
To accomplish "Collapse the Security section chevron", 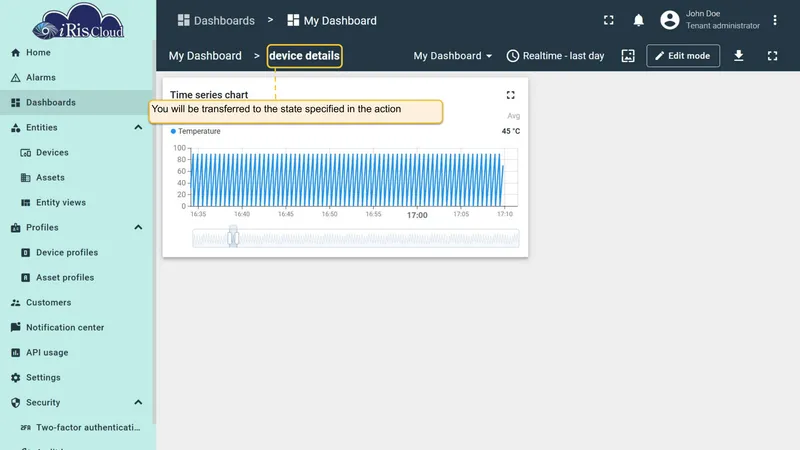I will [138, 403].
